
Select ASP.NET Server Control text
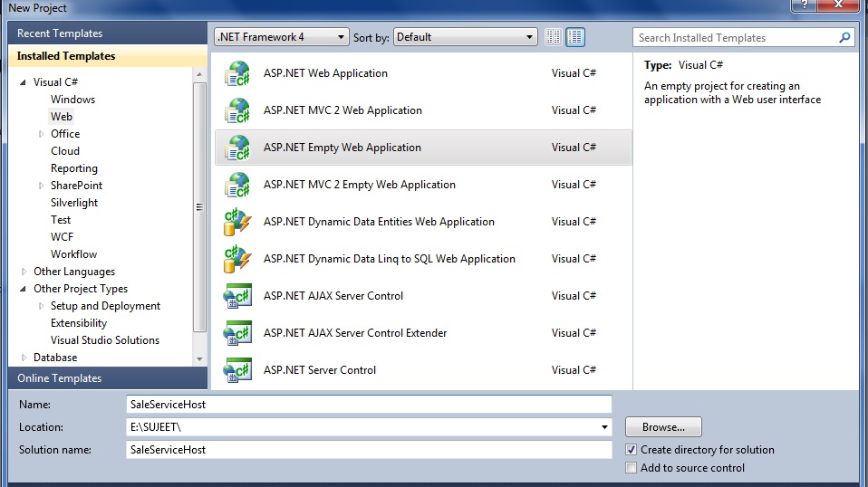tap(320, 370)
